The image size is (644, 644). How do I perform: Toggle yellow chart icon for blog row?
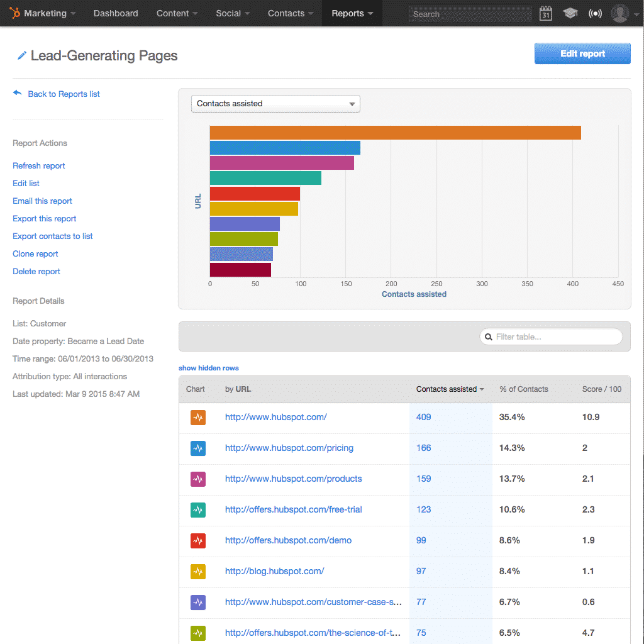(198, 571)
